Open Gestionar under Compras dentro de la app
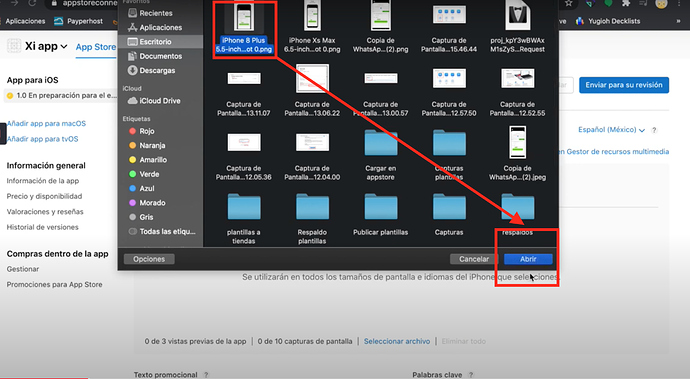 point(23,269)
